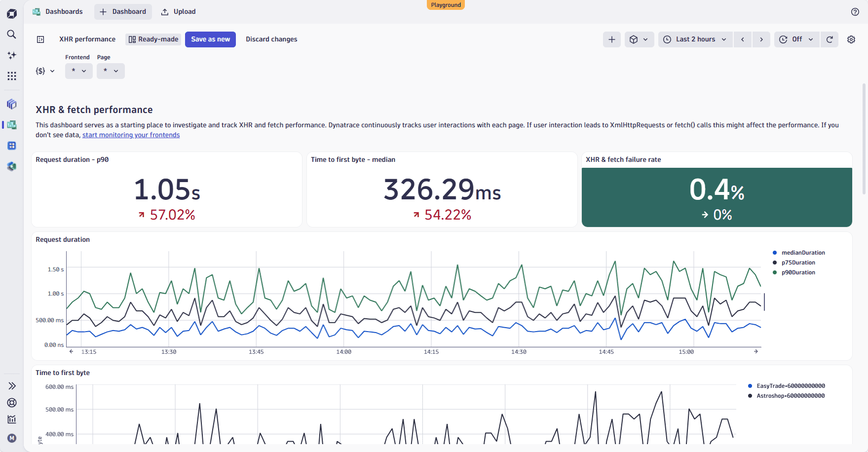Open the Last 2 hours timeframe dropdown
This screenshot has height=452, width=868.
(695, 39)
